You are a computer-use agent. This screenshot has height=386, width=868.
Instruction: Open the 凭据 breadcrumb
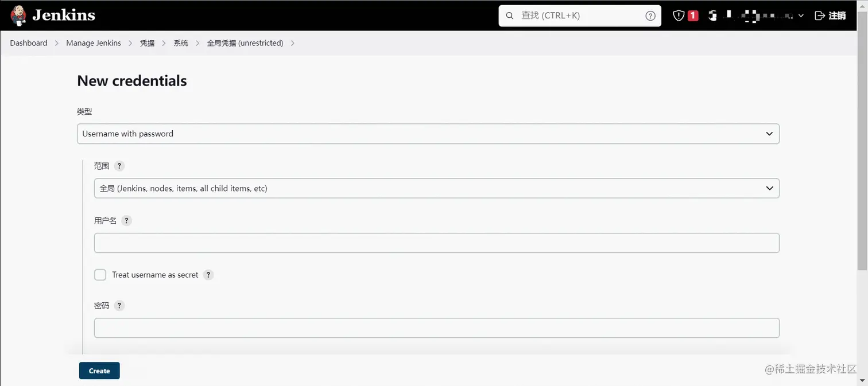coord(147,43)
